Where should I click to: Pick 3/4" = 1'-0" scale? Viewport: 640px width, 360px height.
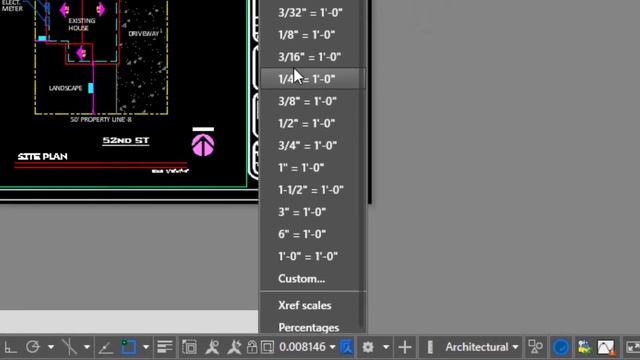(313, 145)
